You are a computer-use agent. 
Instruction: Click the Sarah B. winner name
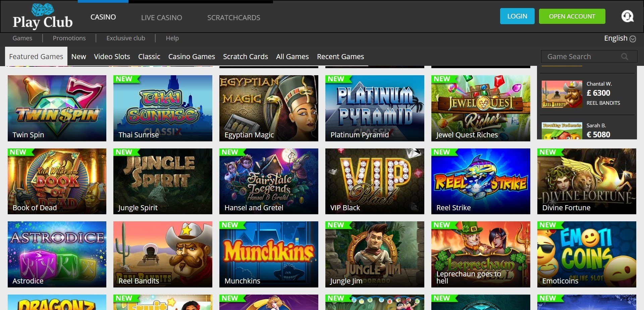[x=596, y=126]
